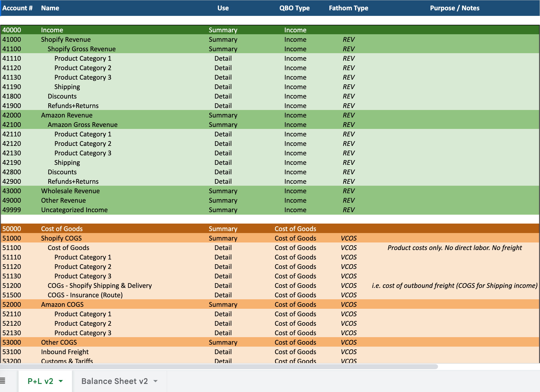Click the dark green 40000 Income row cell
540x392 pixels.
click(x=52, y=30)
